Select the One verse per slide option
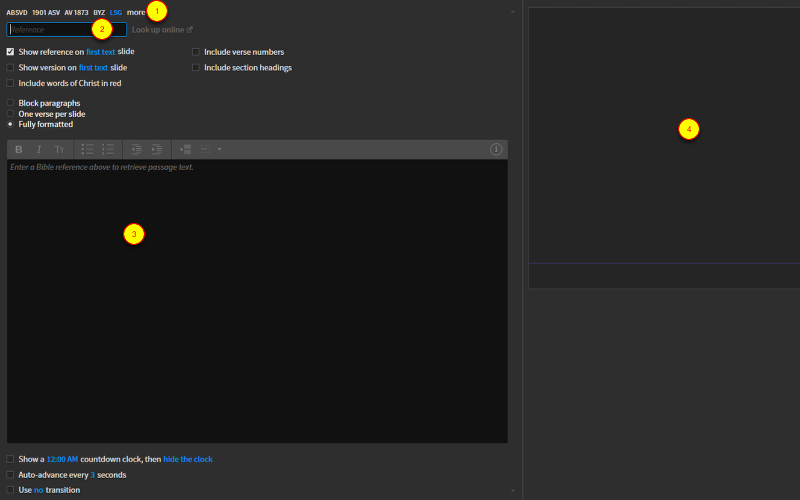Image resolution: width=800 pixels, height=500 pixels. coord(10,114)
